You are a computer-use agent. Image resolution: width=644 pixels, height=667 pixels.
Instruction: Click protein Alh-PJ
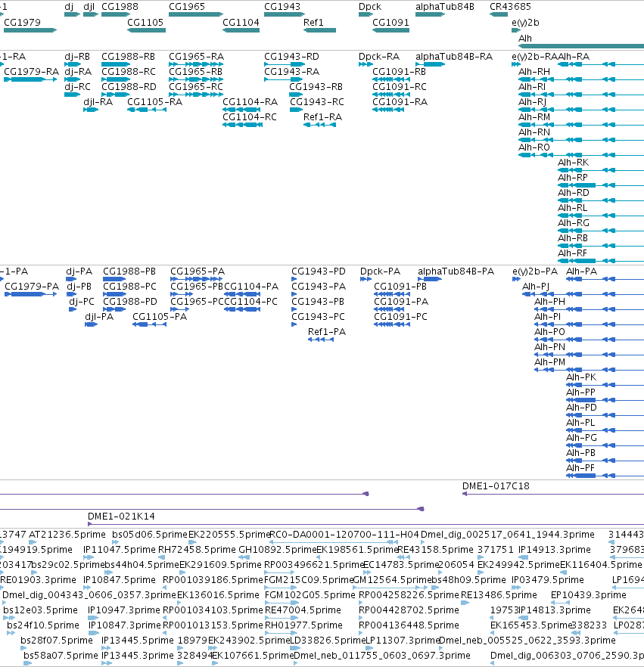click(583, 294)
